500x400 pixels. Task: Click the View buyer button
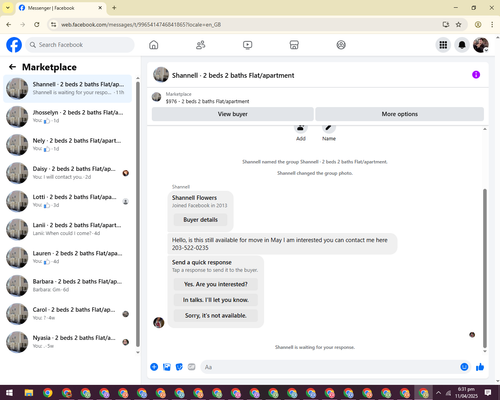click(x=233, y=114)
